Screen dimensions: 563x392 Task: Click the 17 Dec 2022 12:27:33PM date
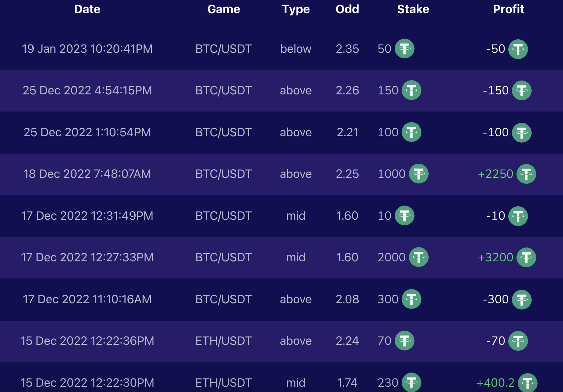pyautogui.click(x=87, y=257)
